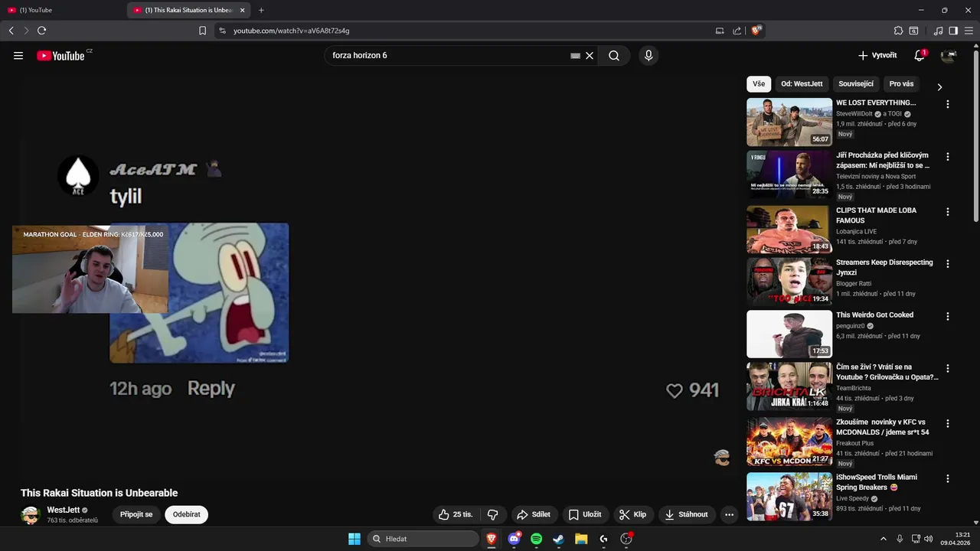This screenshot has height=551, width=980.
Task: Open the more actions menu under the video
Action: [x=729, y=514]
